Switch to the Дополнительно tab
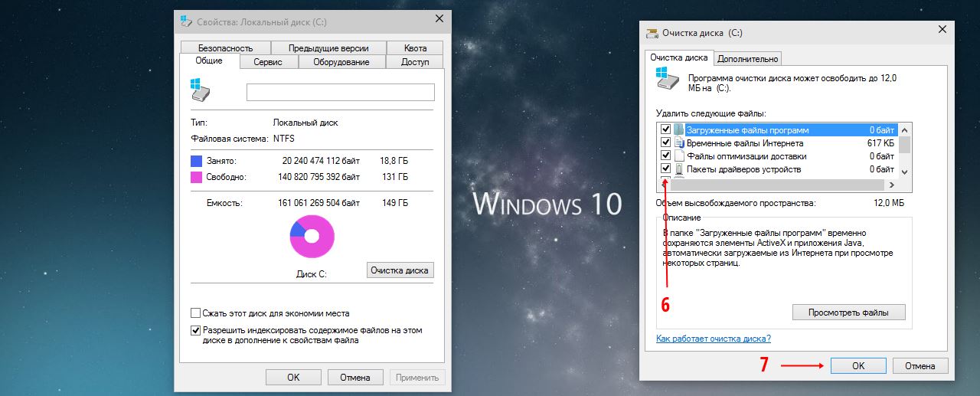 point(748,59)
